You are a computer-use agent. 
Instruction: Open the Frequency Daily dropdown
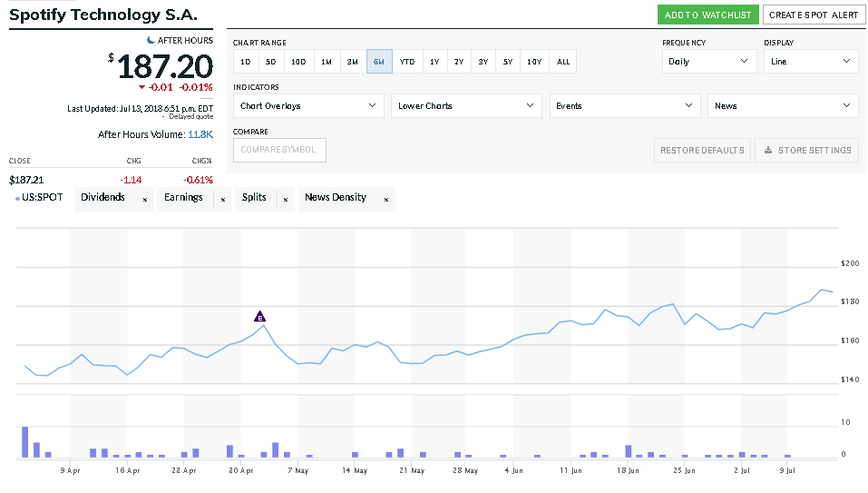coord(709,62)
